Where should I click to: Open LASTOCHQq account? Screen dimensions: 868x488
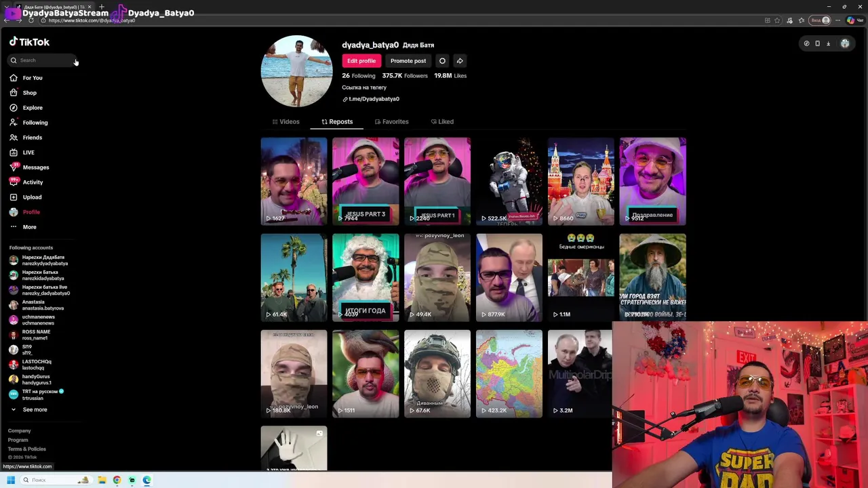point(31,365)
